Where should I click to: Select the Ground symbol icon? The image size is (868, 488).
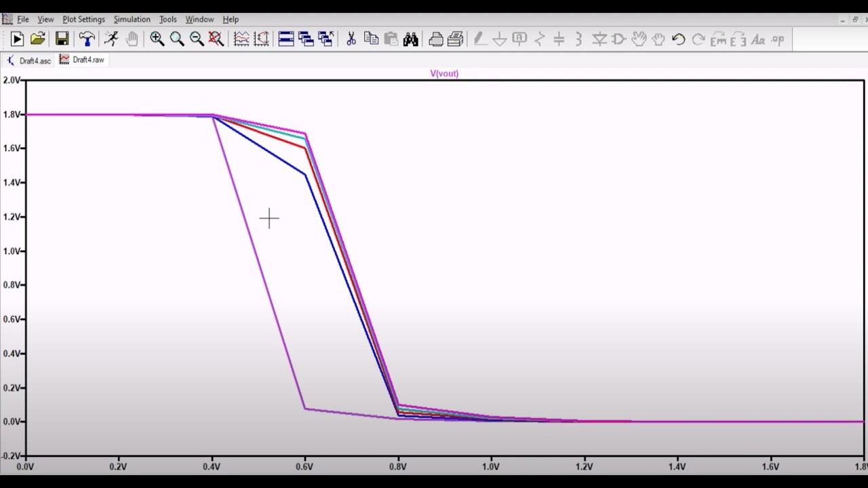[x=500, y=39]
